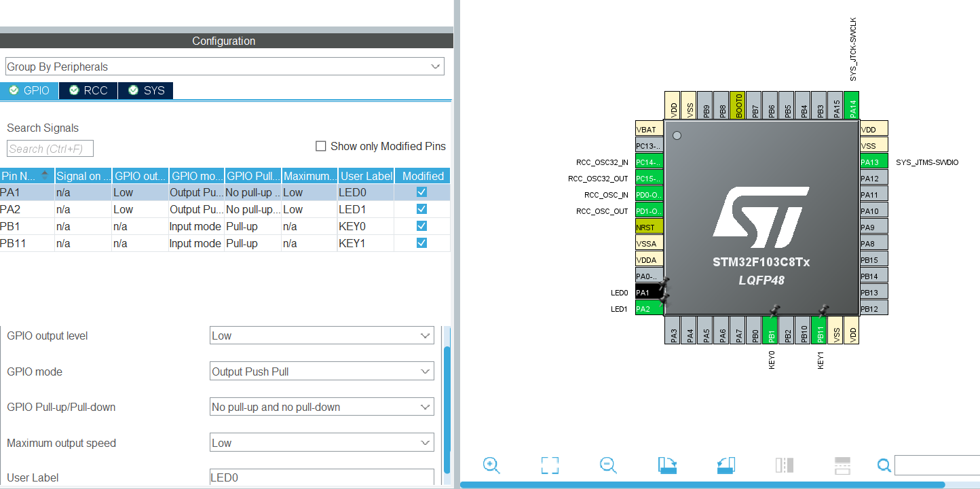
Task: Select pin PA15 on the chip
Action: [x=836, y=106]
